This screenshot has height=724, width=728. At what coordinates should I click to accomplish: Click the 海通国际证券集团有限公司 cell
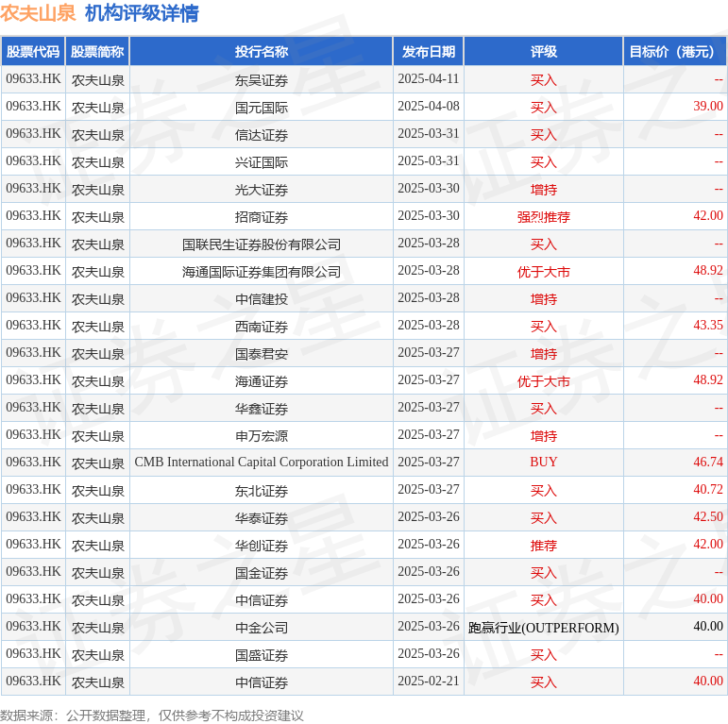pyautogui.click(x=262, y=272)
